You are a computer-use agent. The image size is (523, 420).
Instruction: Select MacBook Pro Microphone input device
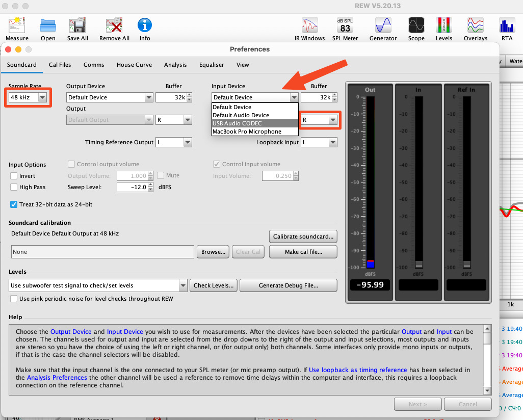pos(255,132)
